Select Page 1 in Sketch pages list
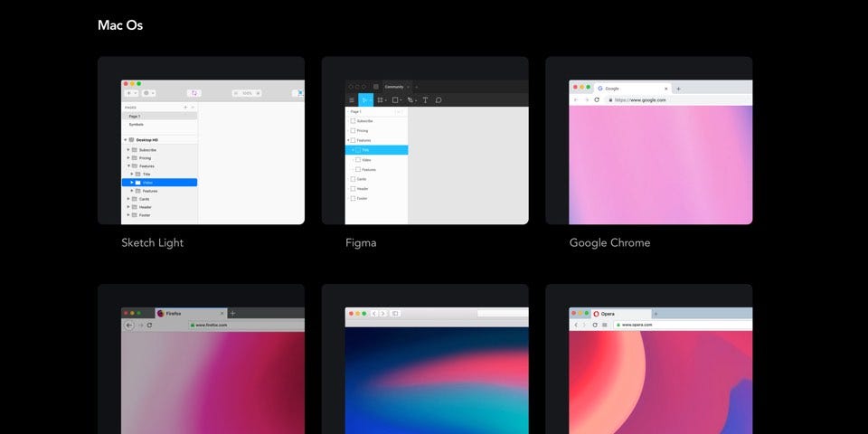This screenshot has height=434, width=868. point(159,117)
